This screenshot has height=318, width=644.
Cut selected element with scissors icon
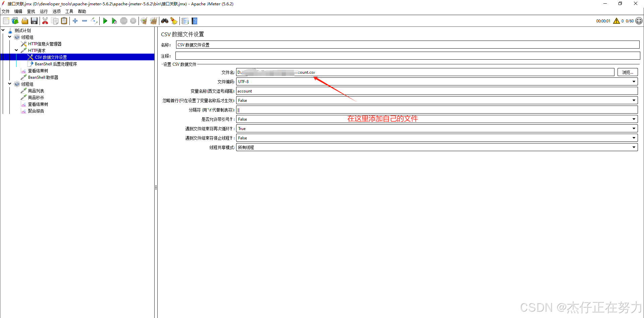45,21
